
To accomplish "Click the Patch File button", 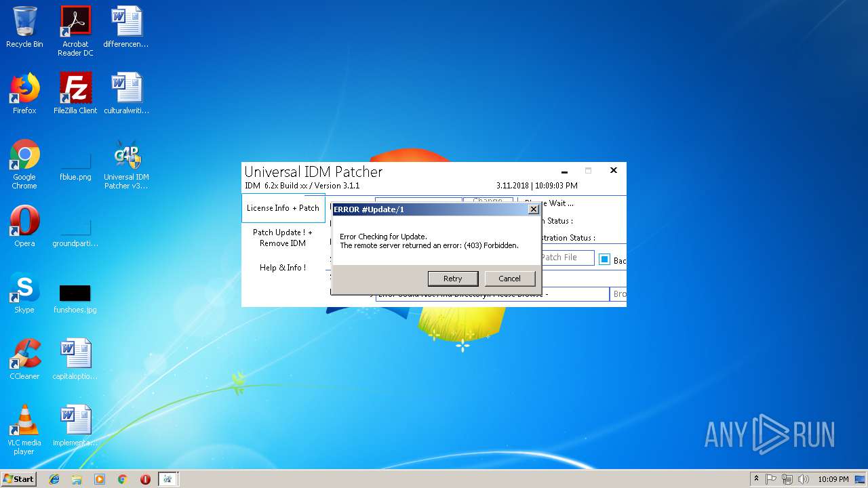I will coord(567,258).
